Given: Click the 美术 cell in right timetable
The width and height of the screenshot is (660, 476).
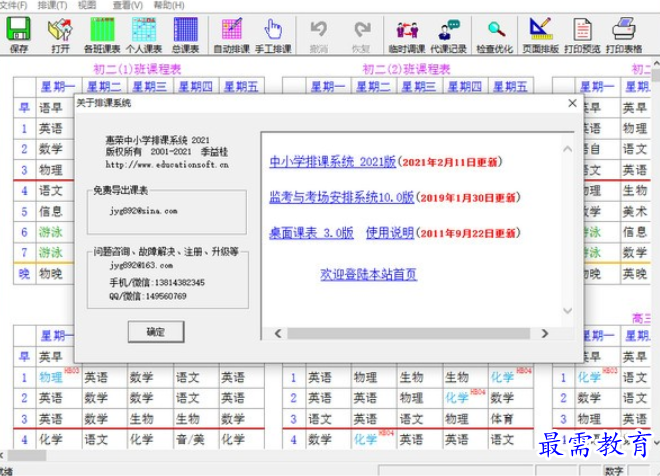Looking at the screenshot, I should tap(635, 211).
